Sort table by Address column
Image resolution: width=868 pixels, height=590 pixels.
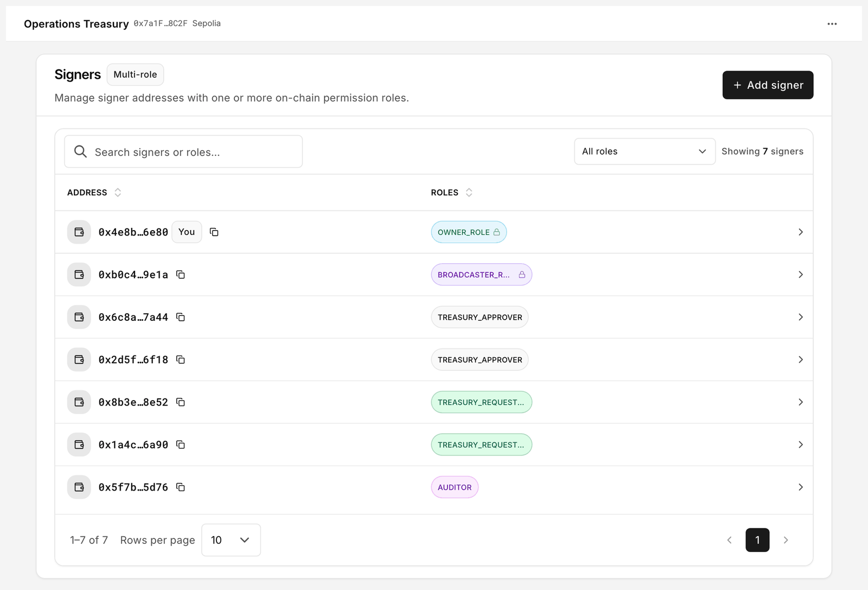tap(94, 193)
